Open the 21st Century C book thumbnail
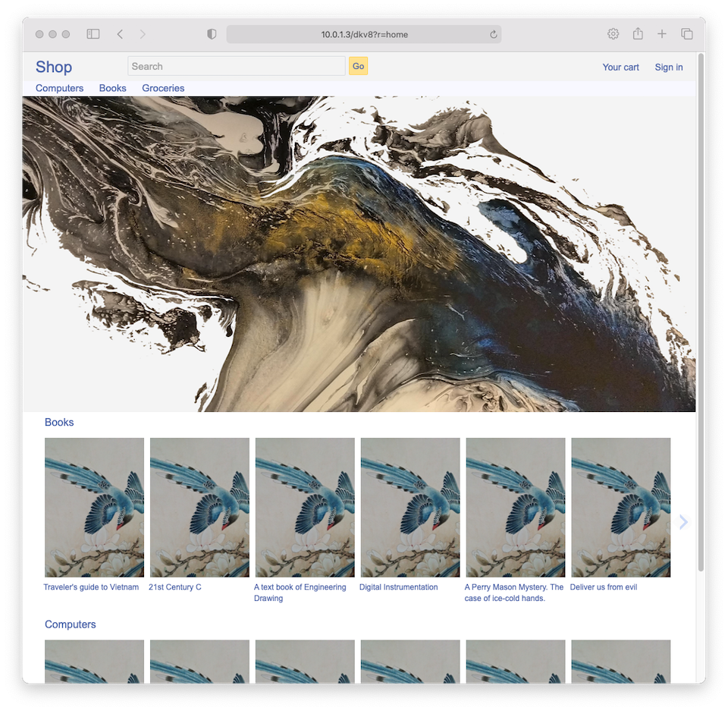 [x=199, y=507]
